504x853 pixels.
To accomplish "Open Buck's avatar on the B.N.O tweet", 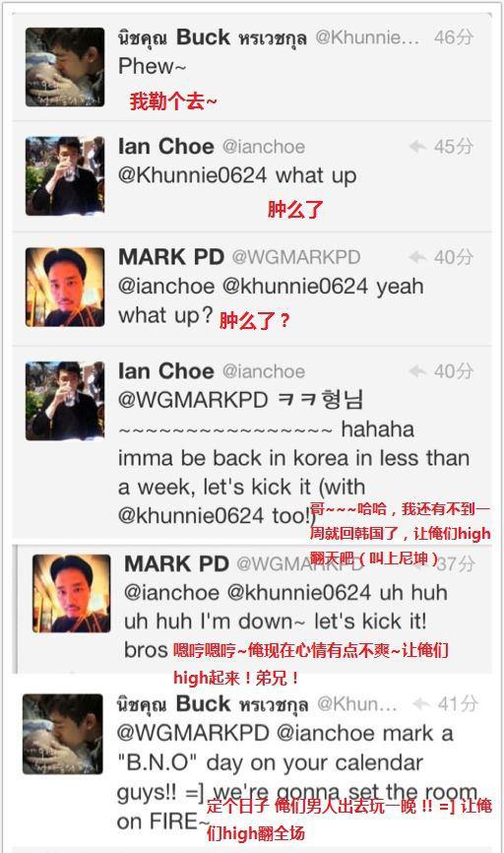I will point(63,734).
